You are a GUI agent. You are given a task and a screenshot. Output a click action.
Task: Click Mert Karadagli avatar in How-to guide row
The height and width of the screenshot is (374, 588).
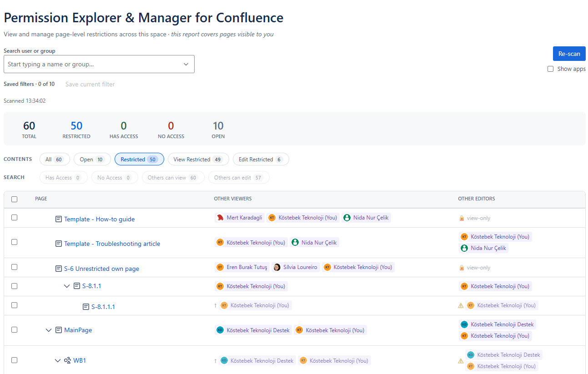[x=220, y=218]
